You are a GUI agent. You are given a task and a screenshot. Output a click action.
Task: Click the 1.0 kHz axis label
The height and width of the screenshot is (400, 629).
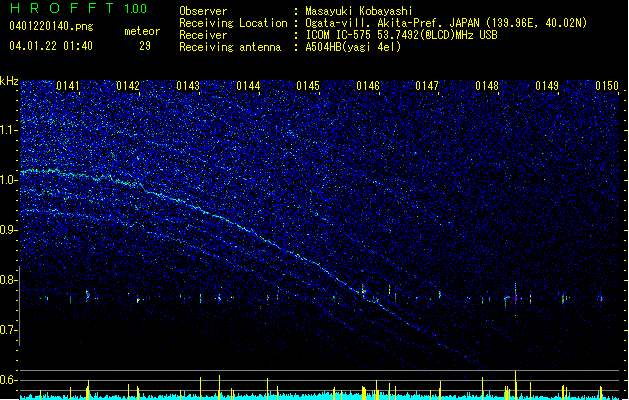(x=9, y=180)
